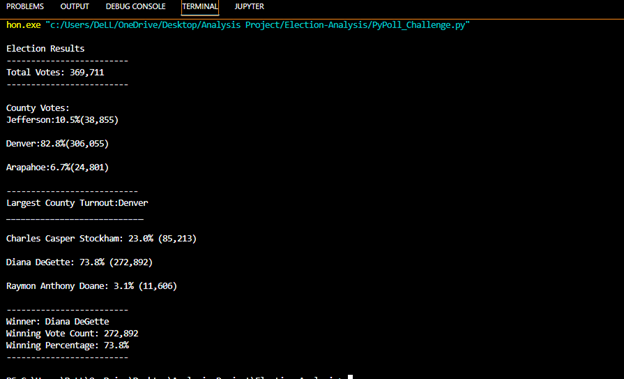Click the terminal cursor block at the prompt
The width and height of the screenshot is (624, 379).
click(x=350, y=377)
